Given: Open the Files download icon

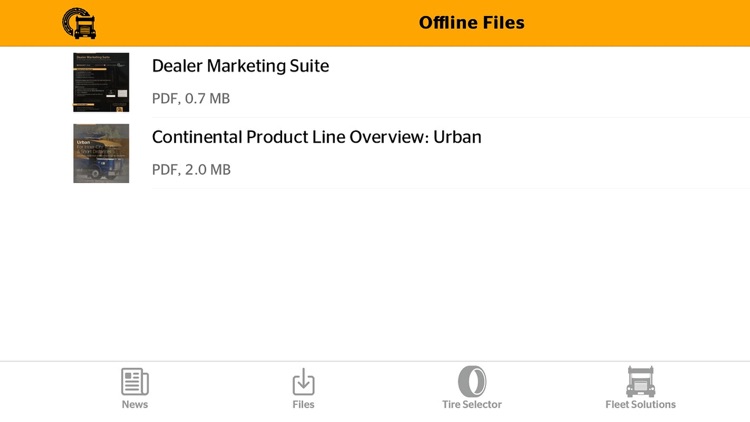Looking at the screenshot, I should point(303,381).
